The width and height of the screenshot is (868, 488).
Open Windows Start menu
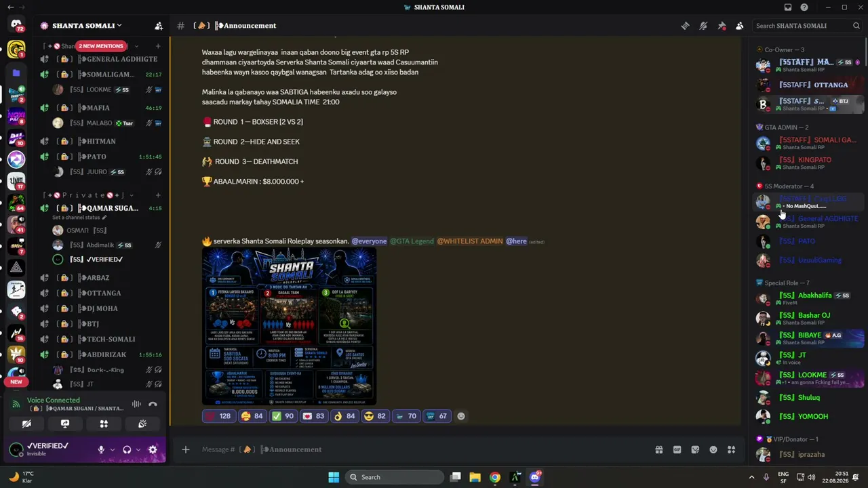point(334,477)
